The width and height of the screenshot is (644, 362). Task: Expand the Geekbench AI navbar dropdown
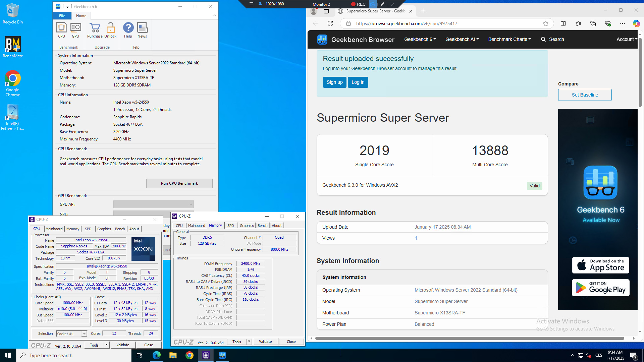(462, 39)
